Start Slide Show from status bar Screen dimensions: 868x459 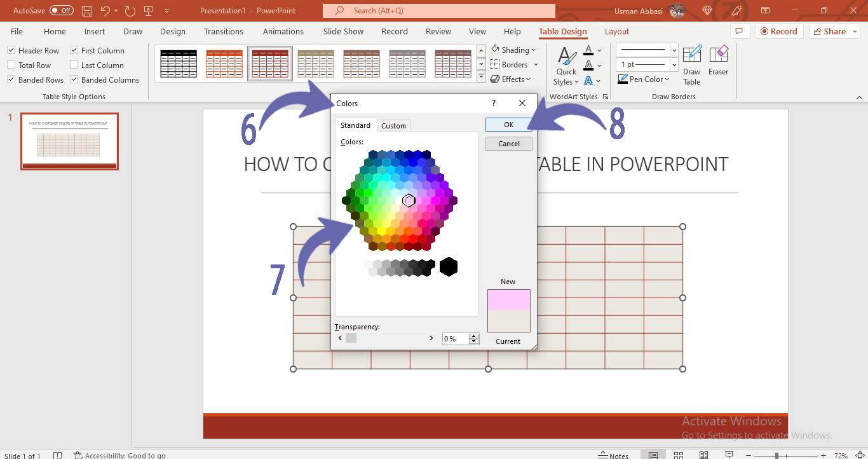pos(729,455)
